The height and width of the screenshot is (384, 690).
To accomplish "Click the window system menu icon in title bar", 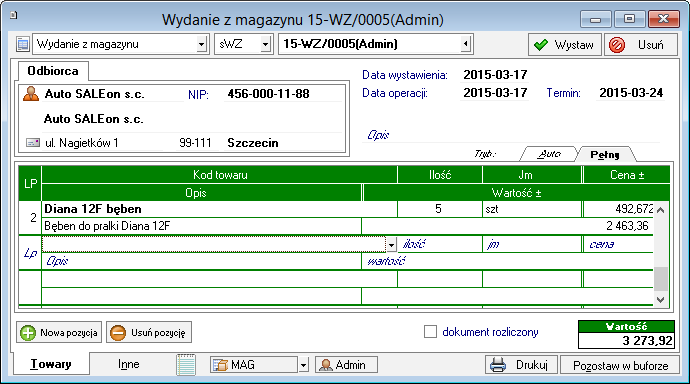I will point(14,15).
